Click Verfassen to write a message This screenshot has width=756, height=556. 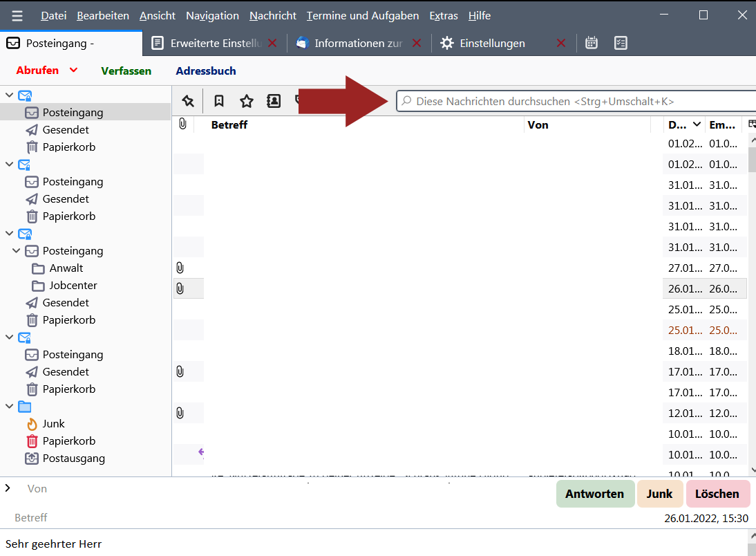coord(126,71)
